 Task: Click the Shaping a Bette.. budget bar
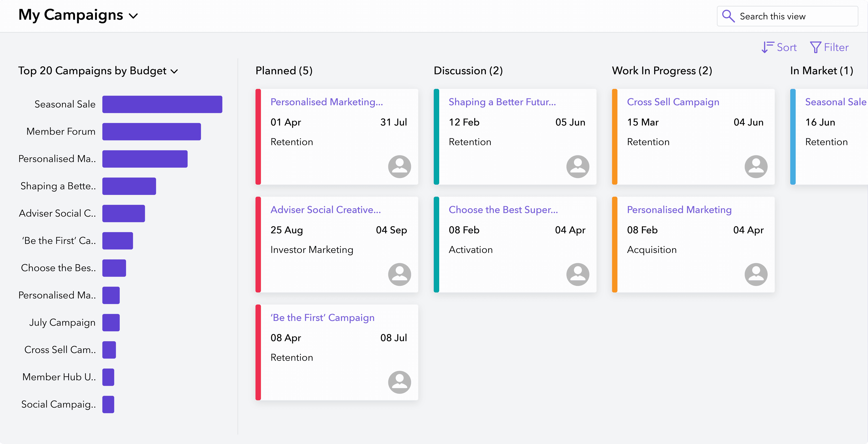click(x=129, y=186)
